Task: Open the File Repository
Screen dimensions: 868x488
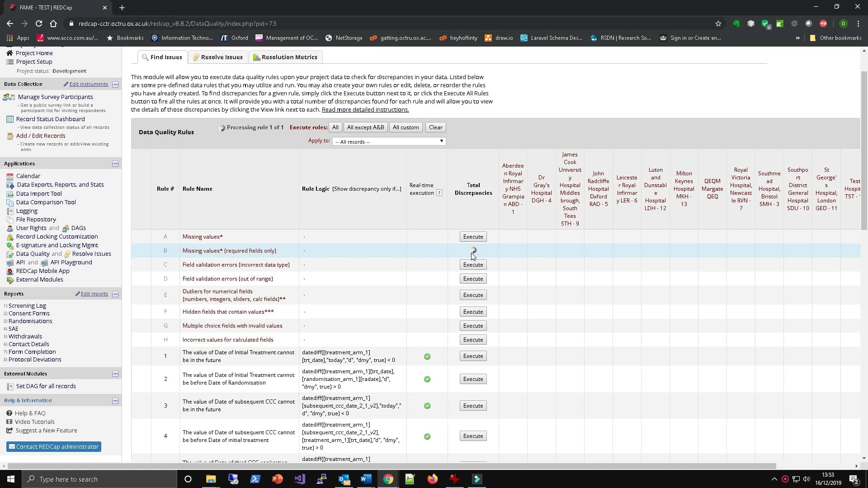Action: (36, 219)
